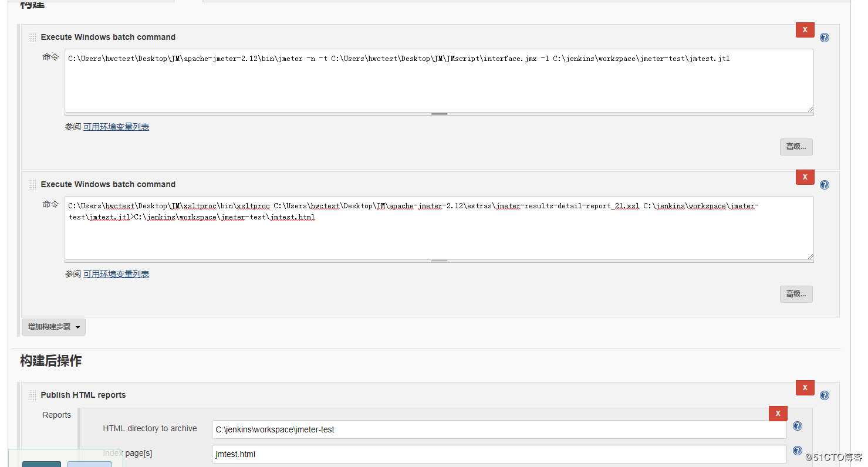The width and height of the screenshot is (868, 467).
Task: Delete the first Execute Windows batch command step
Action: click(805, 29)
